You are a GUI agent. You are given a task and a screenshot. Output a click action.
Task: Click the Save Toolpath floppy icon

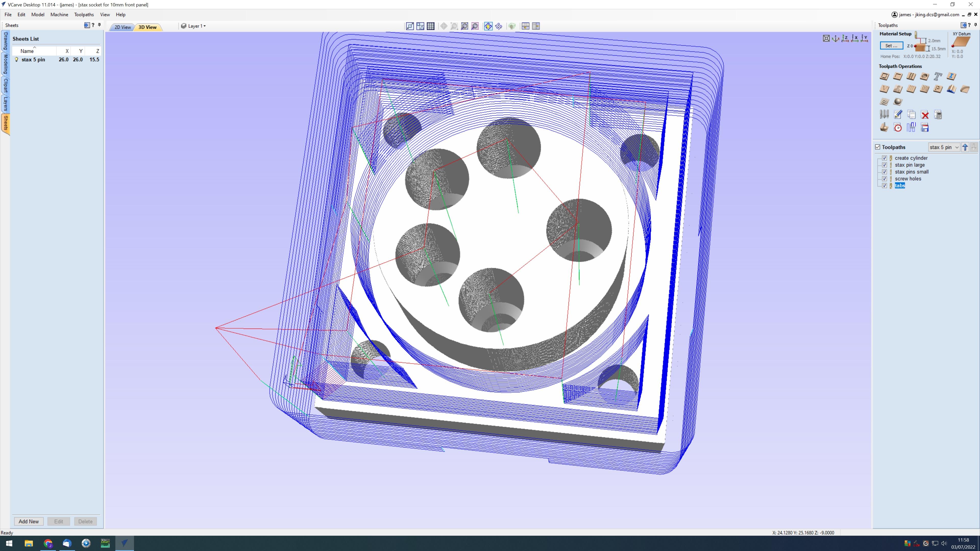pos(924,127)
